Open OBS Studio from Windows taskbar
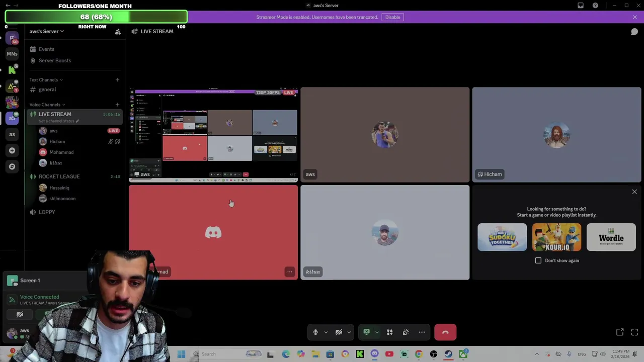The height and width of the screenshot is (362, 644). (x=434, y=354)
